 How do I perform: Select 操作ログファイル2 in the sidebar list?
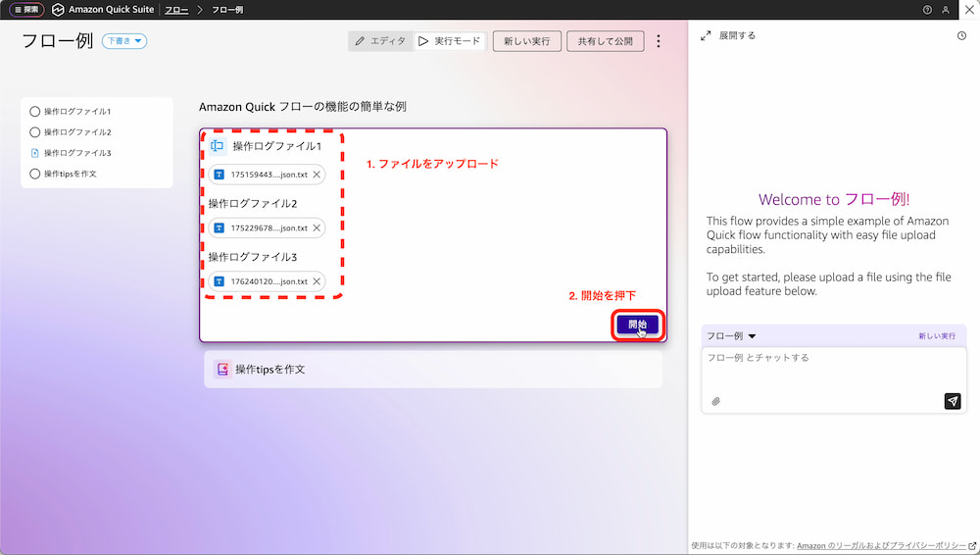(71, 132)
